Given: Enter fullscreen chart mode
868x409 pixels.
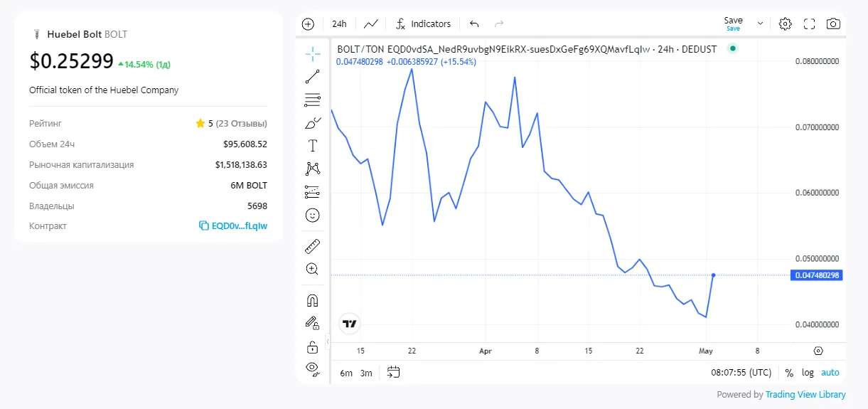Looking at the screenshot, I should click(x=809, y=23).
